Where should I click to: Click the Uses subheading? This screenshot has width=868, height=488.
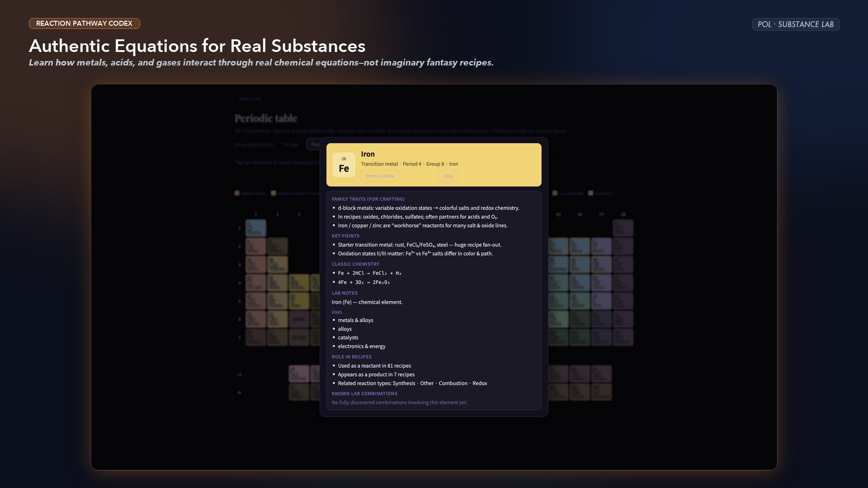tap(337, 312)
